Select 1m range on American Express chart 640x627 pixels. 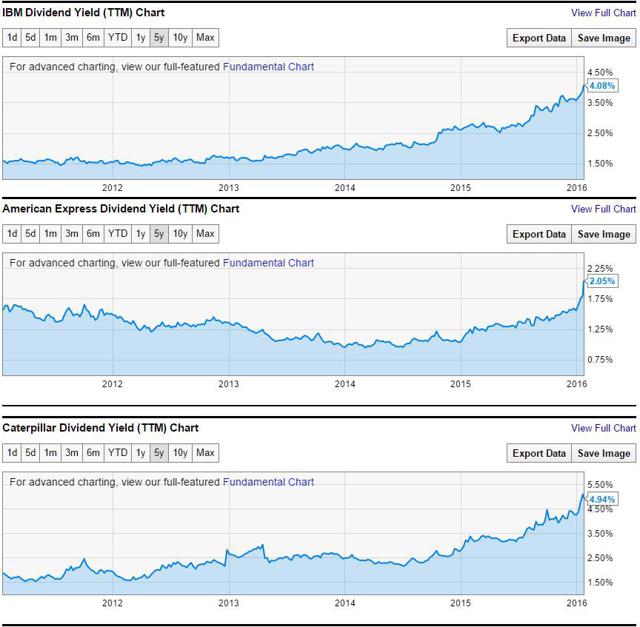coord(50,233)
